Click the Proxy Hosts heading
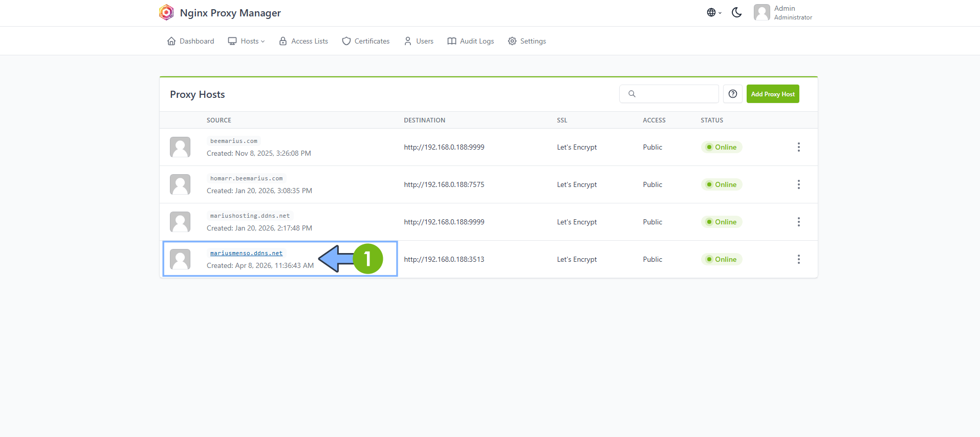The image size is (980, 437). coord(198,94)
